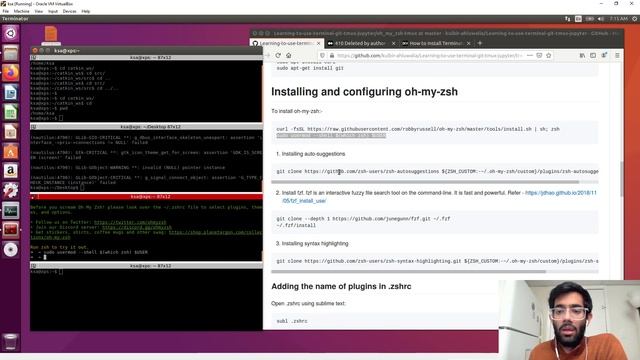The image size is (640, 360).
Task: Click the 'sudo apt-get install git' line
Action: tap(310, 68)
